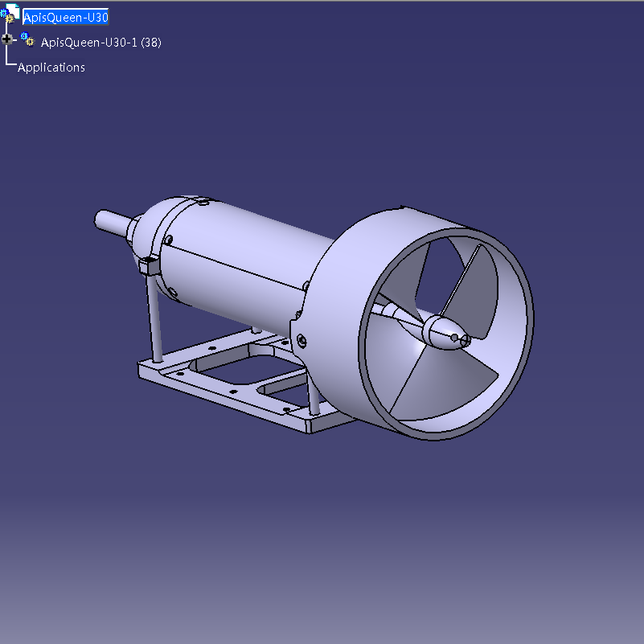
Task: Click the specification tree's vertical branch line
Action: coord(7,55)
